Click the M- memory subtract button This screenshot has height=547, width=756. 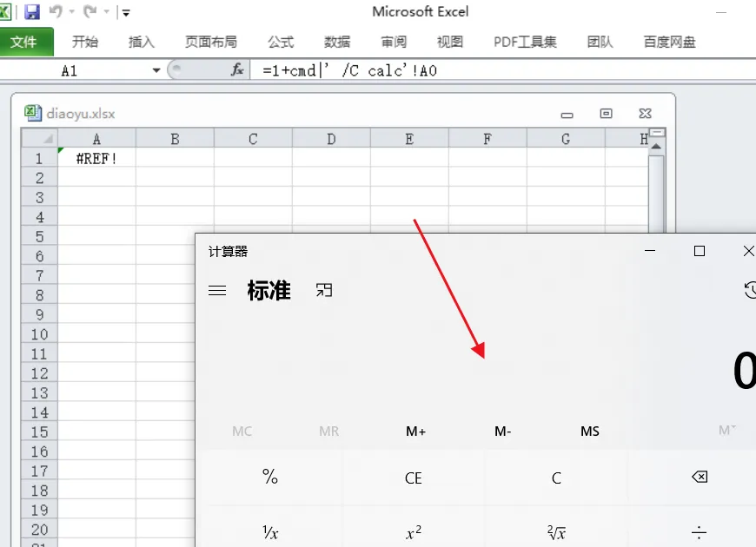(x=502, y=431)
